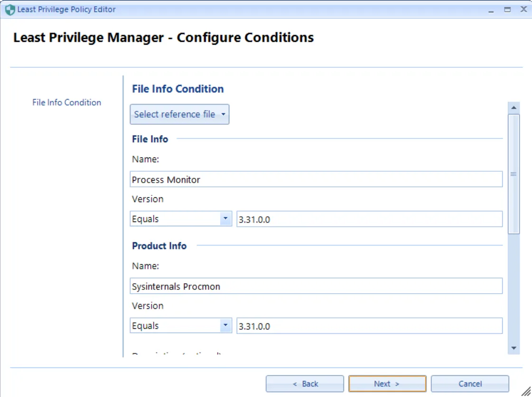Click the File Info Name input field
532x397 pixels.
point(317,179)
